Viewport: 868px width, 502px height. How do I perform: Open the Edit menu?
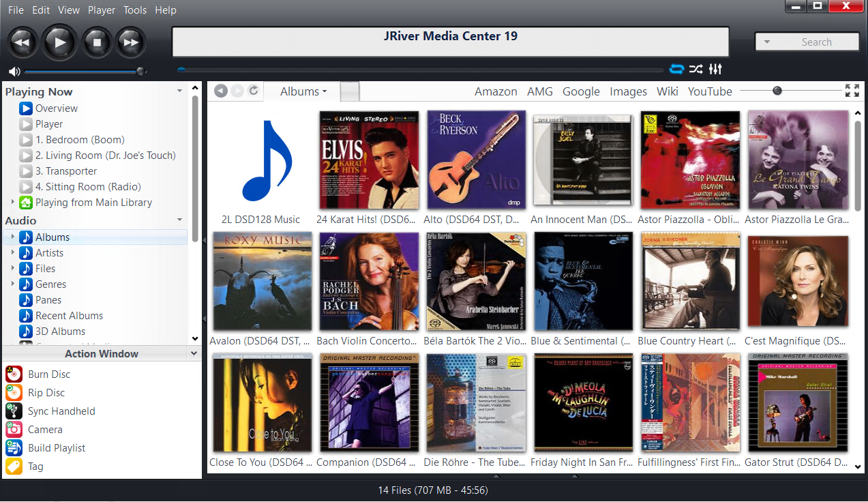click(41, 10)
